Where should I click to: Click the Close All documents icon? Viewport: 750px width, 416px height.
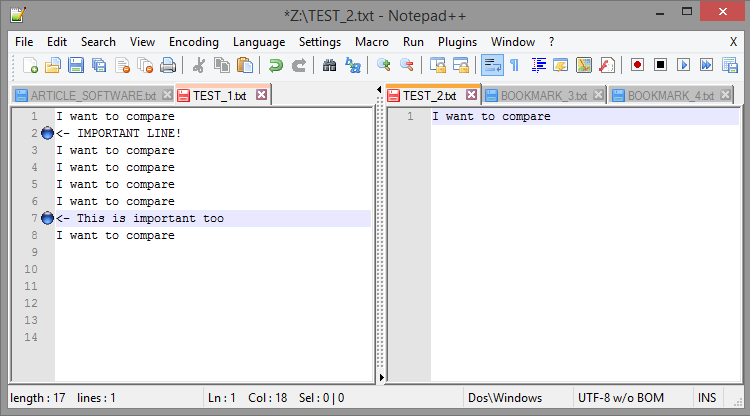click(145, 65)
